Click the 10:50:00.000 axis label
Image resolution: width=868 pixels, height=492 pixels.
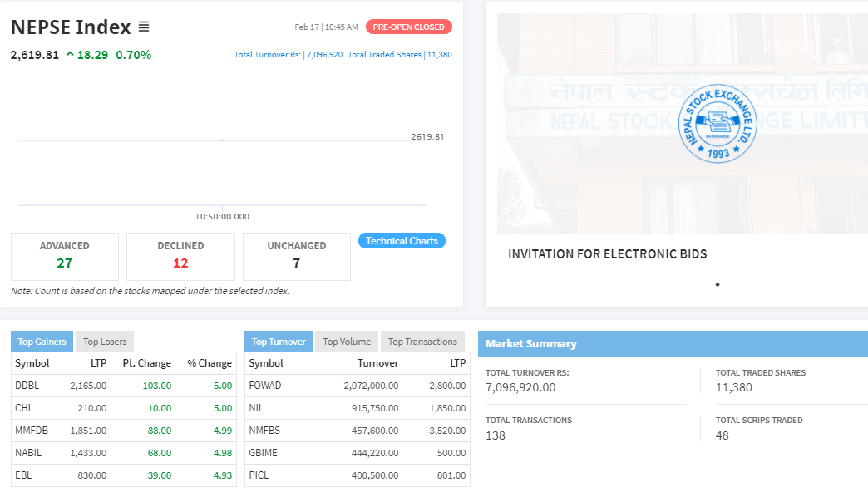[x=222, y=216]
